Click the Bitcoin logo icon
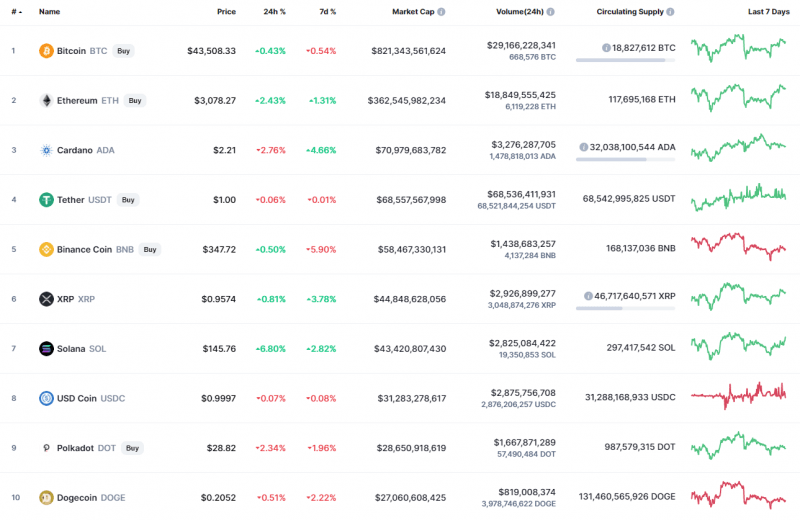The width and height of the screenshot is (800, 520). click(46, 51)
